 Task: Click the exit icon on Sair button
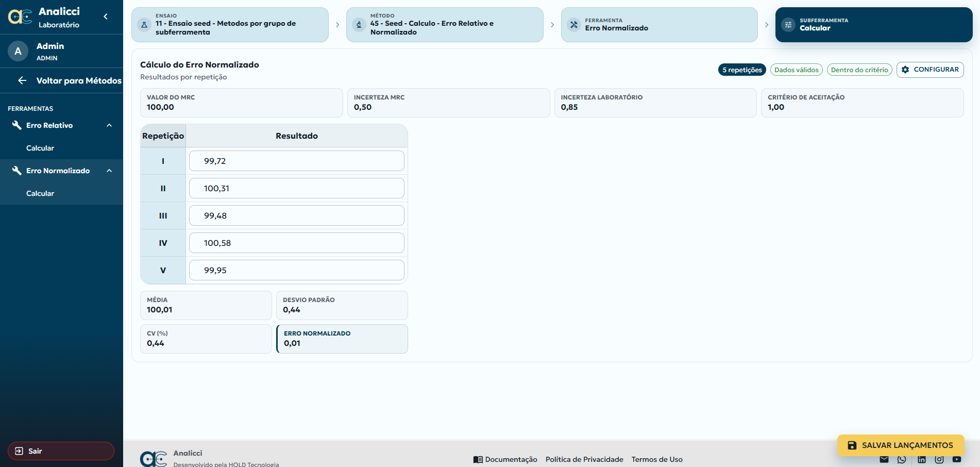pos(19,451)
